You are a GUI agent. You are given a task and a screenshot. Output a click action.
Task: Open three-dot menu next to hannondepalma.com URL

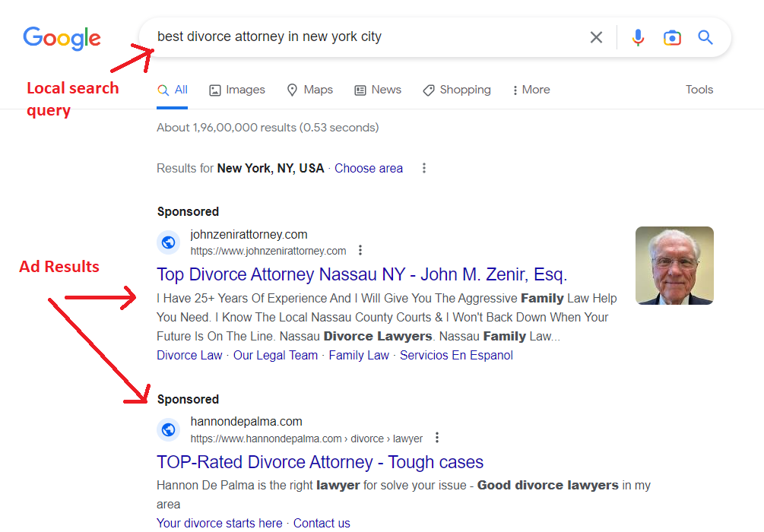point(437,438)
